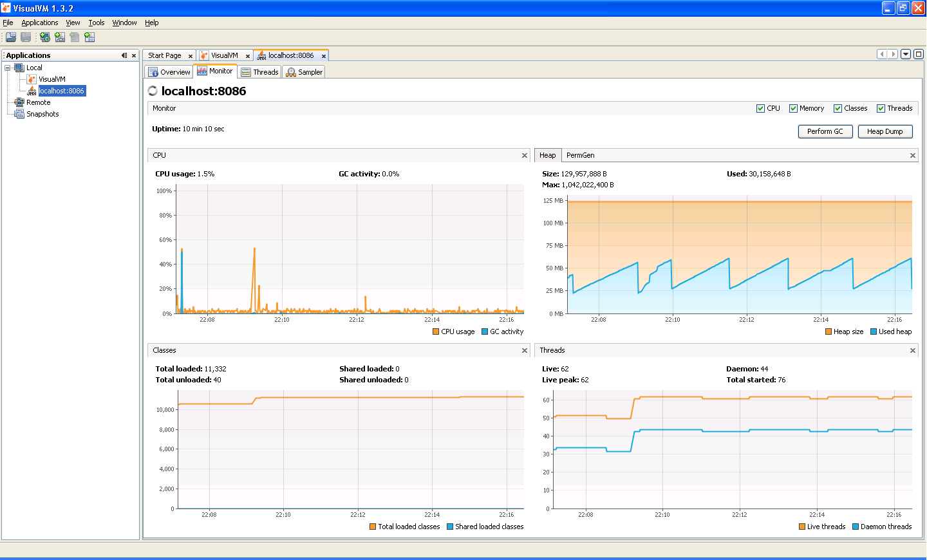The image size is (927, 560).
Task: Click the Used heap blue legend swatch
Action: point(874,332)
